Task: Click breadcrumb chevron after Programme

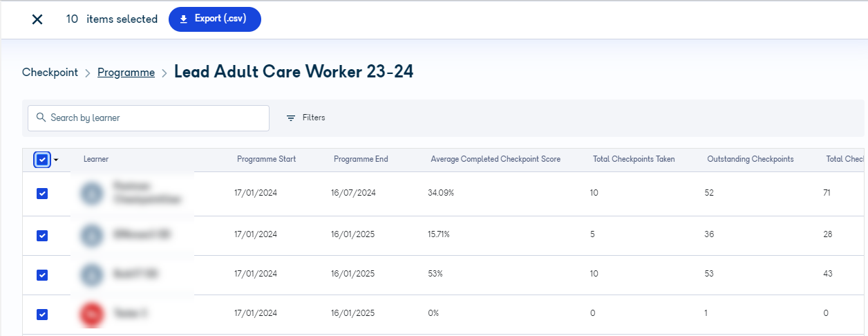Action: coord(164,73)
